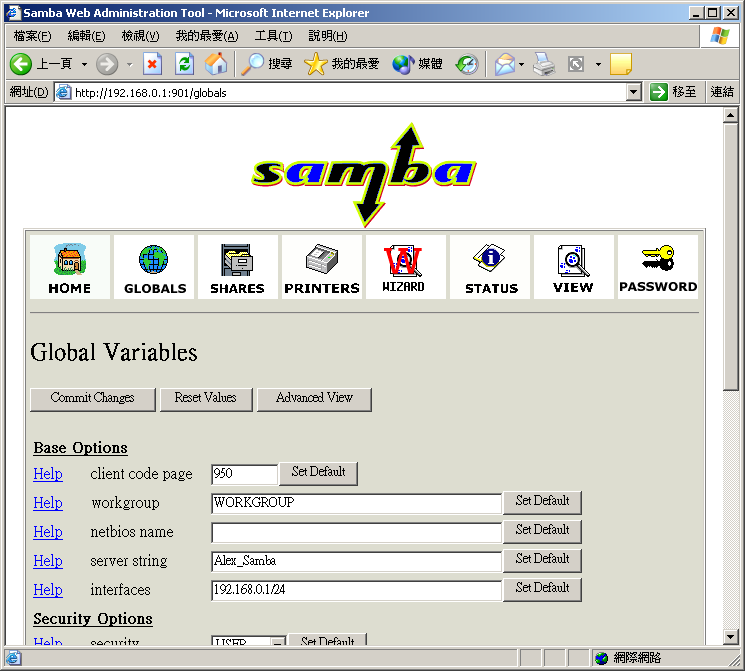Open Help link for interfaces
Image resolution: width=745 pixels, height=671 pixels.
tap(48, 590)
